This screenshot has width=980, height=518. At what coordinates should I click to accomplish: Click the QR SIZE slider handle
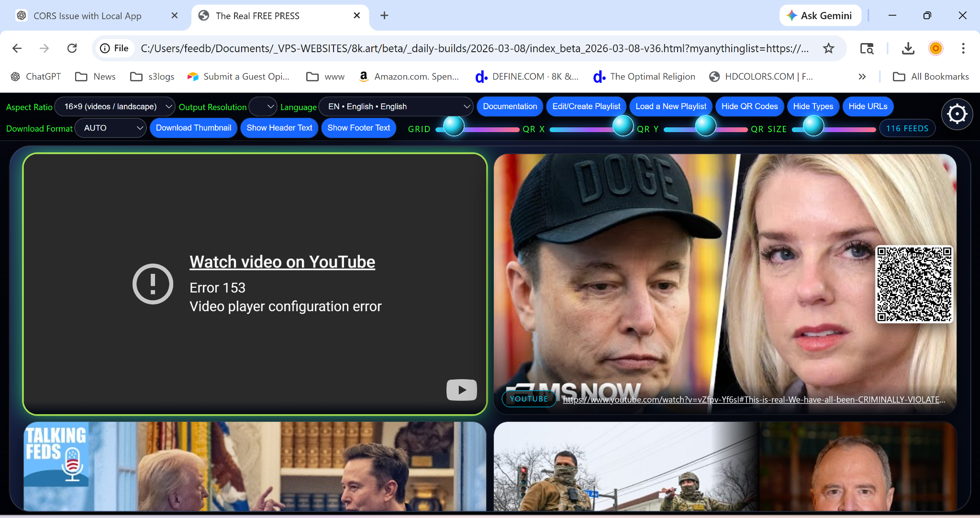click(x=813, y=126)
